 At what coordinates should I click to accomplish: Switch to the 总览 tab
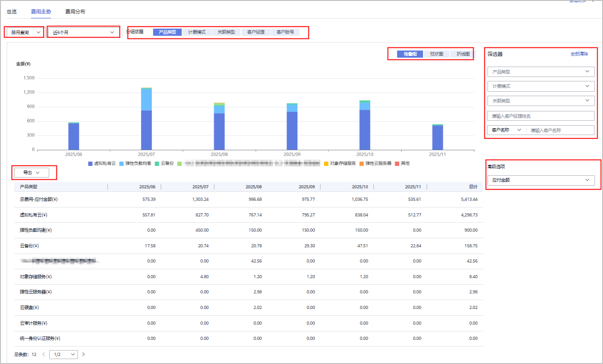12,12
